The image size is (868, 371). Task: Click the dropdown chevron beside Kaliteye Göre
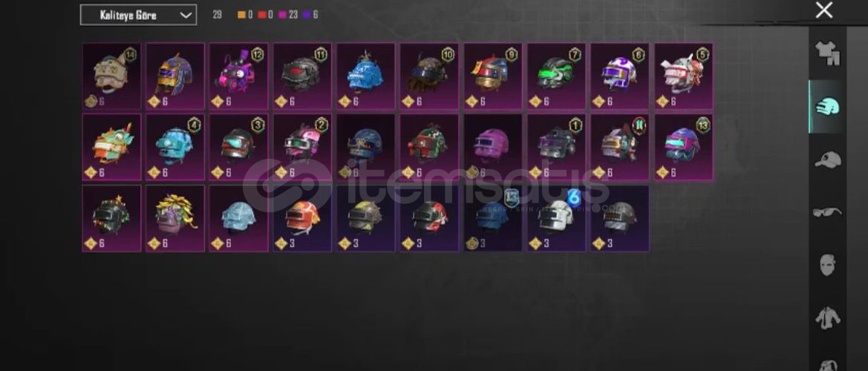pyautogui.click(x=186, y=15)
